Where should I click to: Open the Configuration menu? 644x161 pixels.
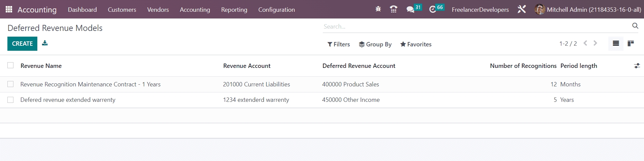tap(276, 10)
